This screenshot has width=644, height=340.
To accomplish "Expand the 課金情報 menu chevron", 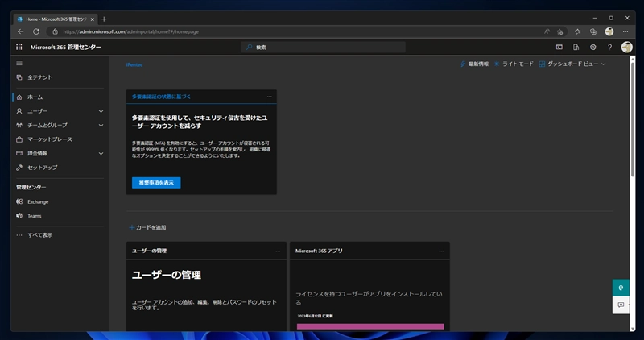I will [x=101, y=154].
